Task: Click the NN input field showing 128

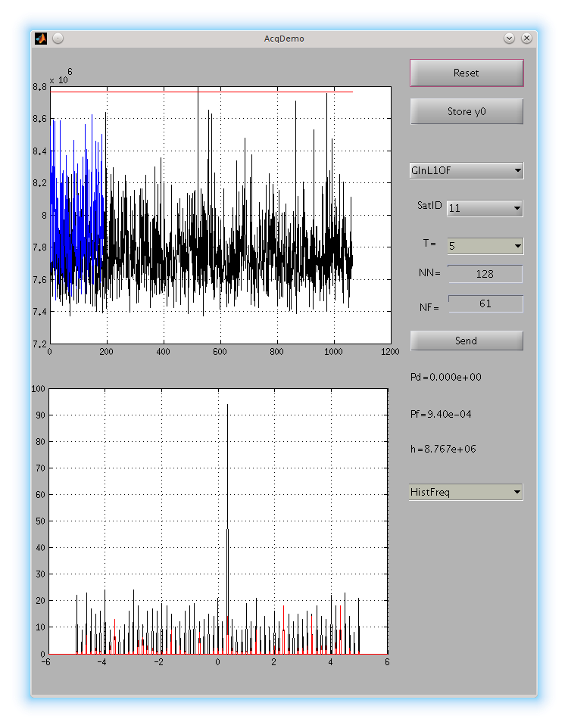Action: point(485,274)
